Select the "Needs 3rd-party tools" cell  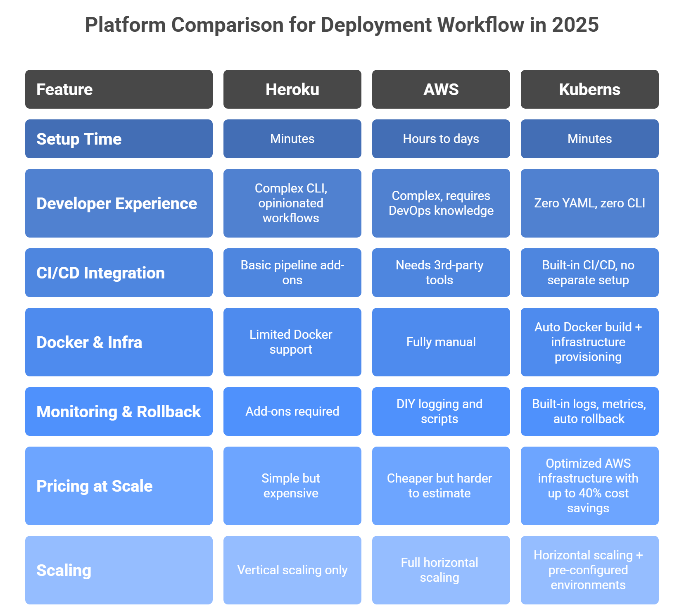click(x=441, y=273)
